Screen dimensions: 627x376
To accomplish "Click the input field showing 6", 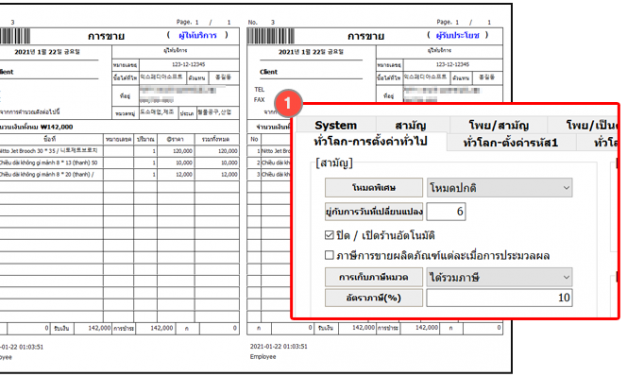I will point(446,212).
